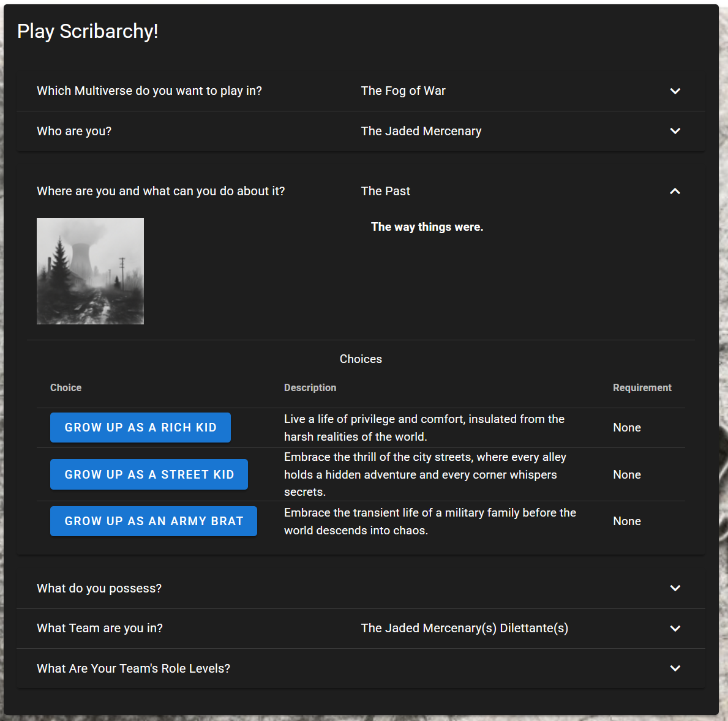This screenshot has width=728, height=721.
Task: Expand the Multiverse selection chevron
Action: (x=675, y=91)
